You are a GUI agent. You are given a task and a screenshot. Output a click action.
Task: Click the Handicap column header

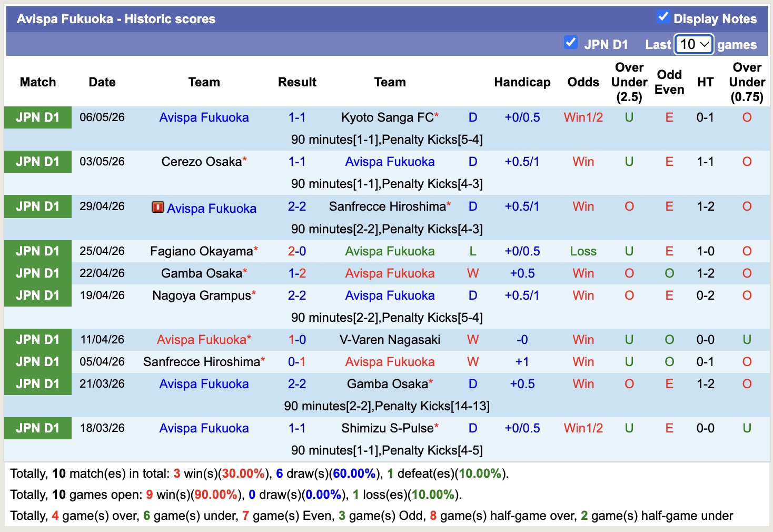(x=522, y=82)
